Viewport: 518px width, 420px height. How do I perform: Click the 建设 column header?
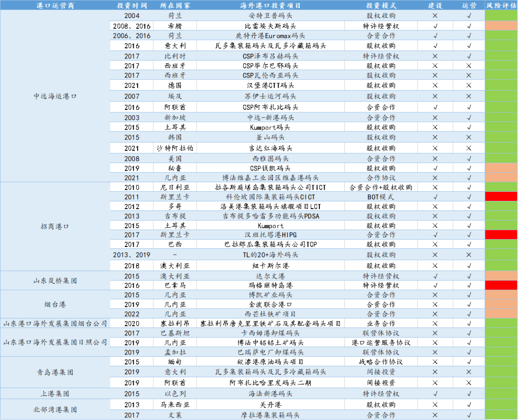(x=435, y=5)
